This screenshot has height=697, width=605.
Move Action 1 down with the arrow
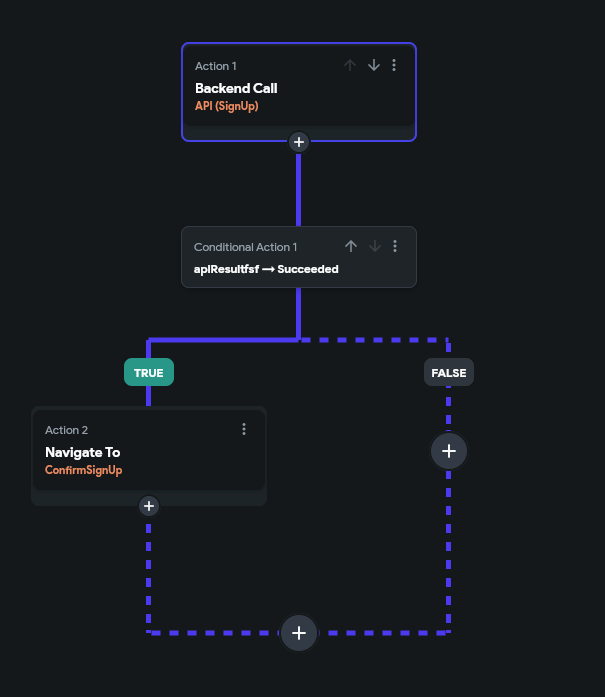pyautogui.click(x=374, y=65)
